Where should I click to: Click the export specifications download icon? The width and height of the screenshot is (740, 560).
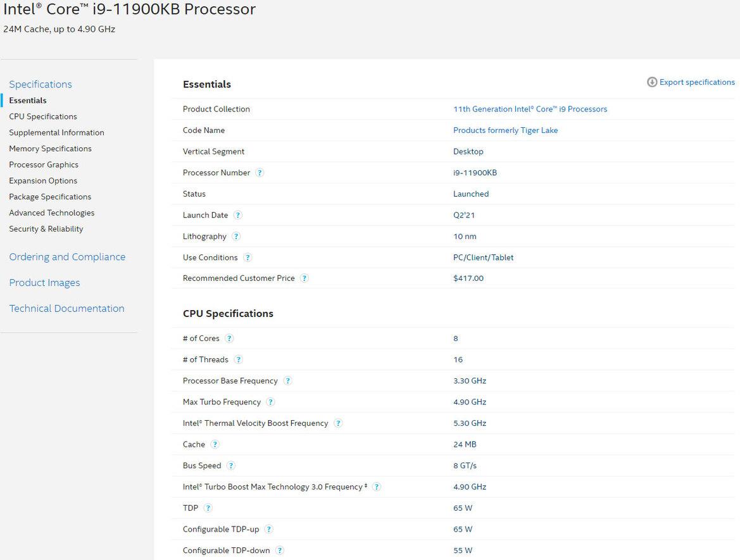point(652,82)
